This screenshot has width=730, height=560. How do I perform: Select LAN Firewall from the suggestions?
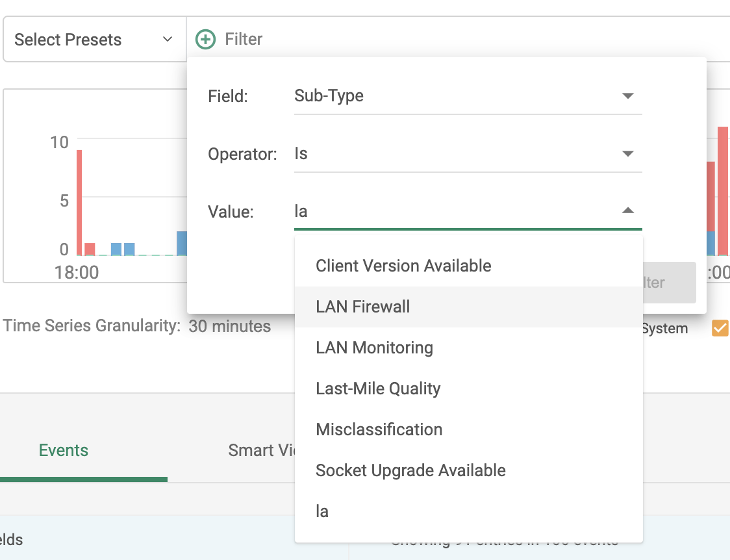[362, 306]
